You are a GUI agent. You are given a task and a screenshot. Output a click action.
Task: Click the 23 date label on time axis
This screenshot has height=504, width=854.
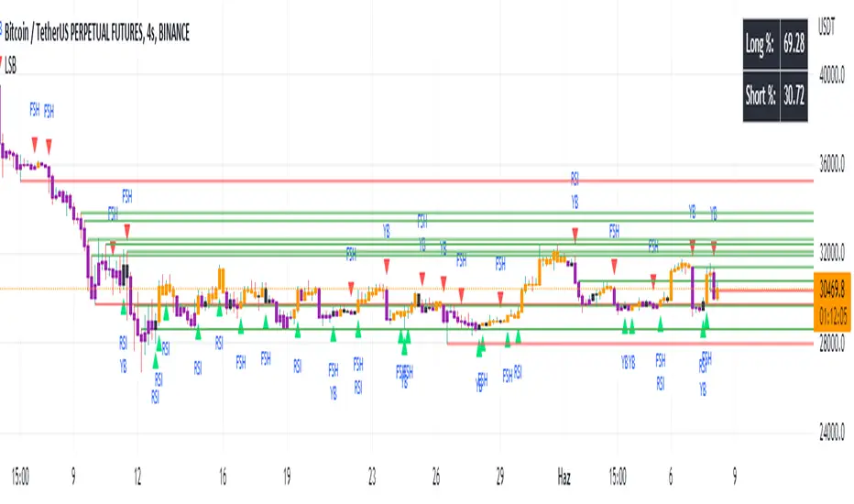[372, 477]
